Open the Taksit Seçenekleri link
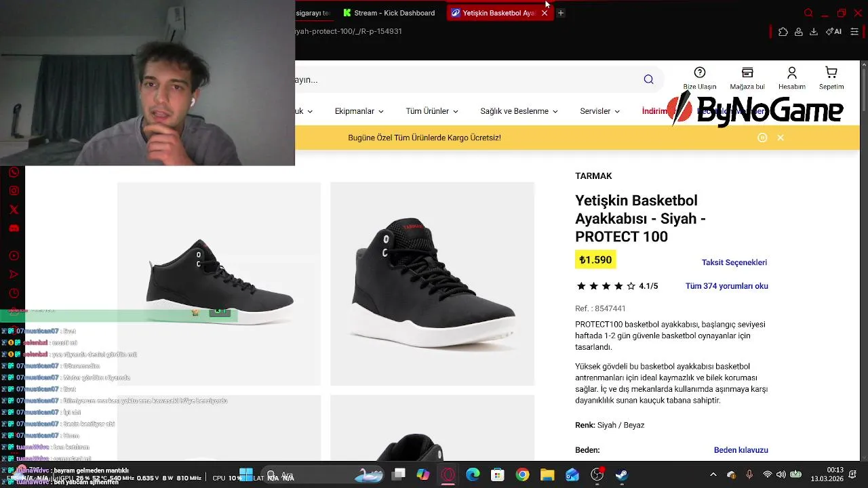 pos(734,262)
